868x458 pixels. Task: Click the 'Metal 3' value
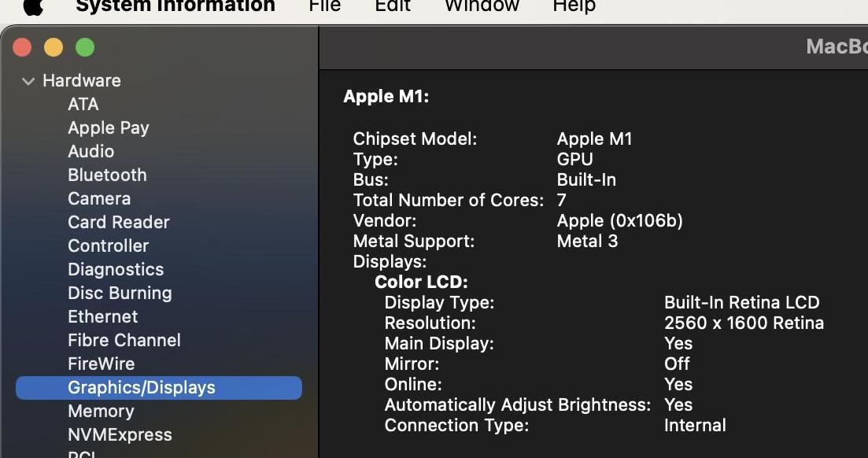587,241
